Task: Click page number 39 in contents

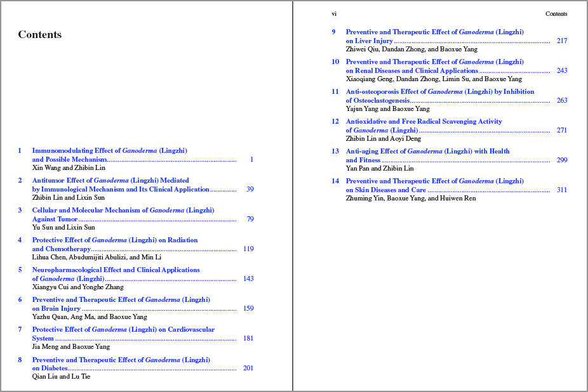Action: [x=250, y=190]
